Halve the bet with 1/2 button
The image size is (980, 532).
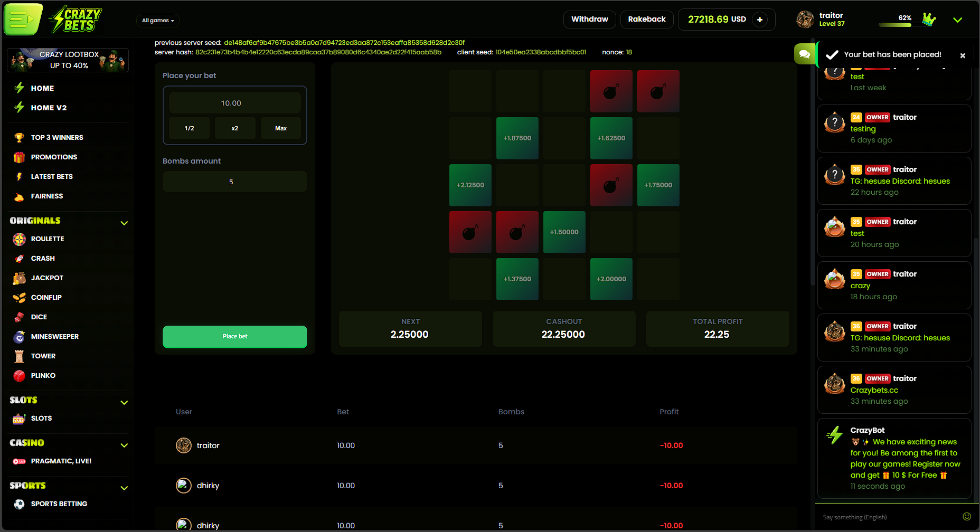[x=189, y=128]
